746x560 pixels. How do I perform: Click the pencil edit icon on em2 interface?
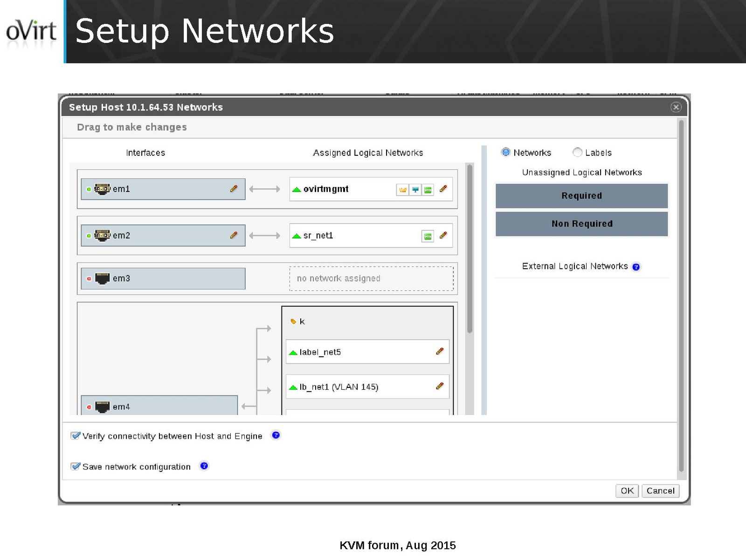(x=234, y=235)
